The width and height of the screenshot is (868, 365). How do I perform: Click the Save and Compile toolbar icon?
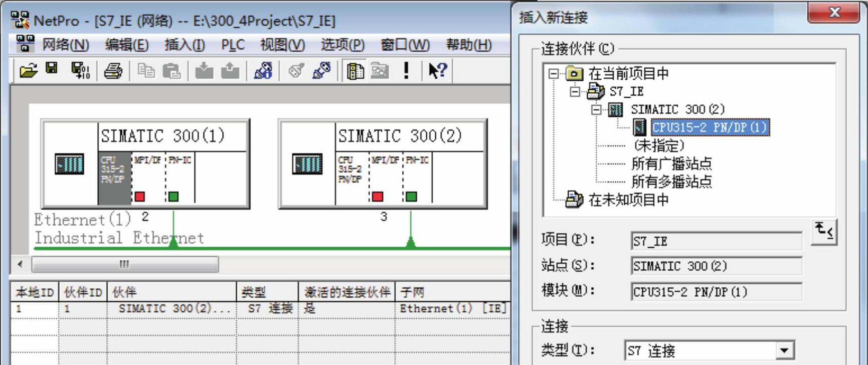(80, 71)
